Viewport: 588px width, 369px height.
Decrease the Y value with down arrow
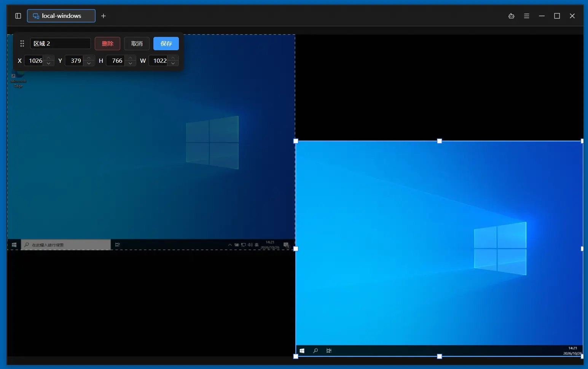tap(89, 64)
